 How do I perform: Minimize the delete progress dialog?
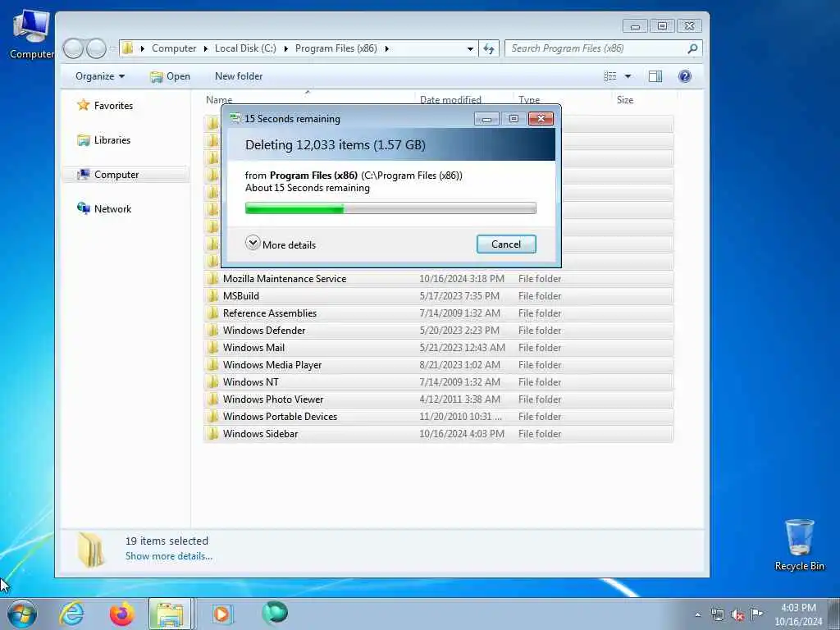[x=486, y=118]
